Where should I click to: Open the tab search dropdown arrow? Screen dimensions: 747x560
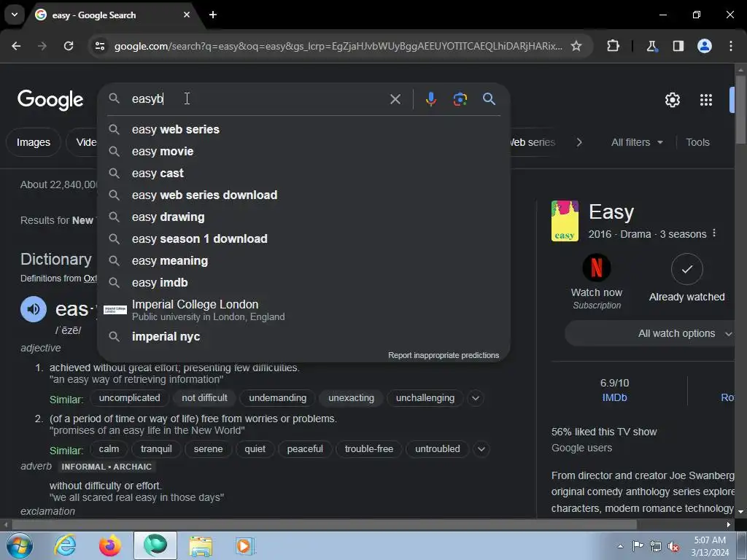pos(15,15)
